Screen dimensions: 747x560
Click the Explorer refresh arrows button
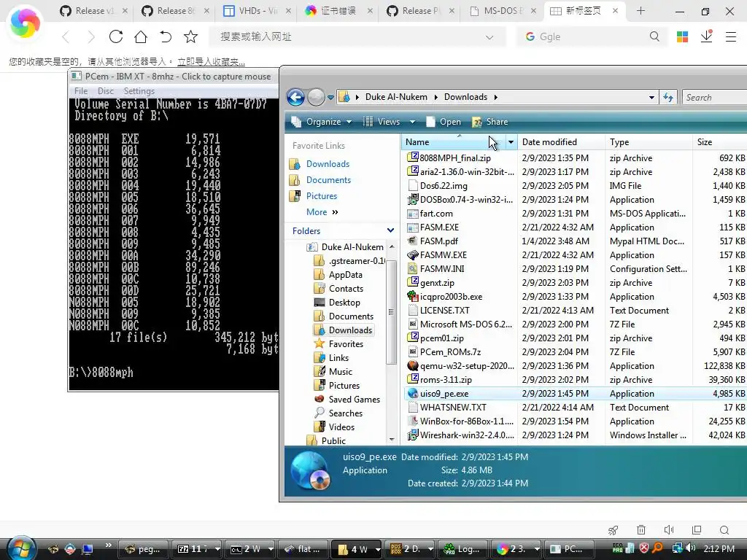pos(668,97)
